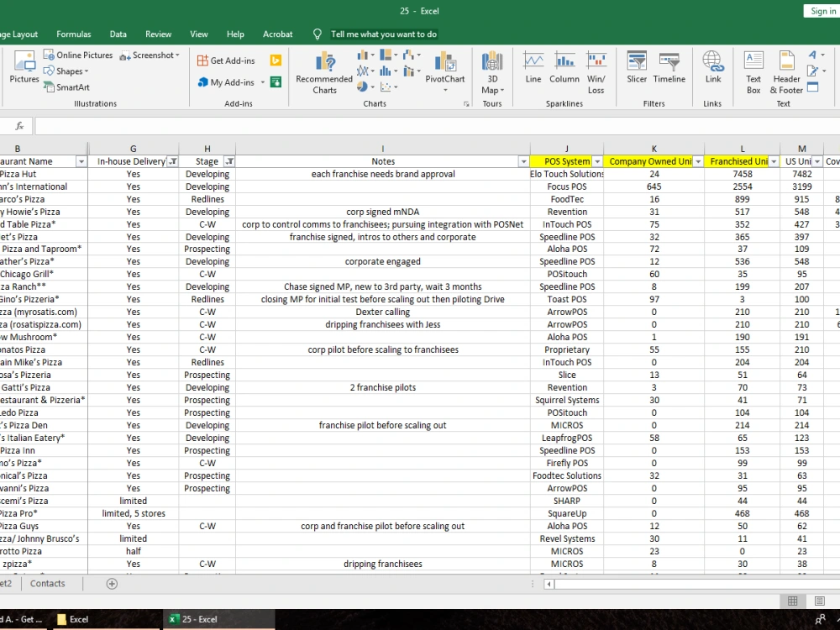Screen dimensions: 840x630
Task: Open the Company Owned Units filter dropdown
Action: tap(698, 161)
